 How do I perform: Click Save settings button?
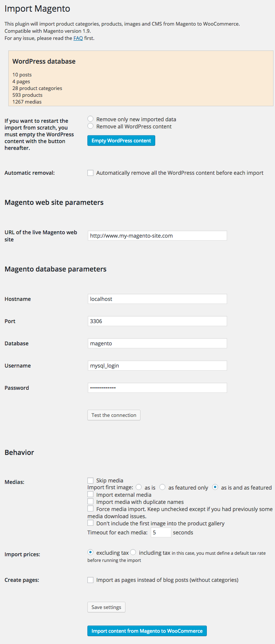106,607
